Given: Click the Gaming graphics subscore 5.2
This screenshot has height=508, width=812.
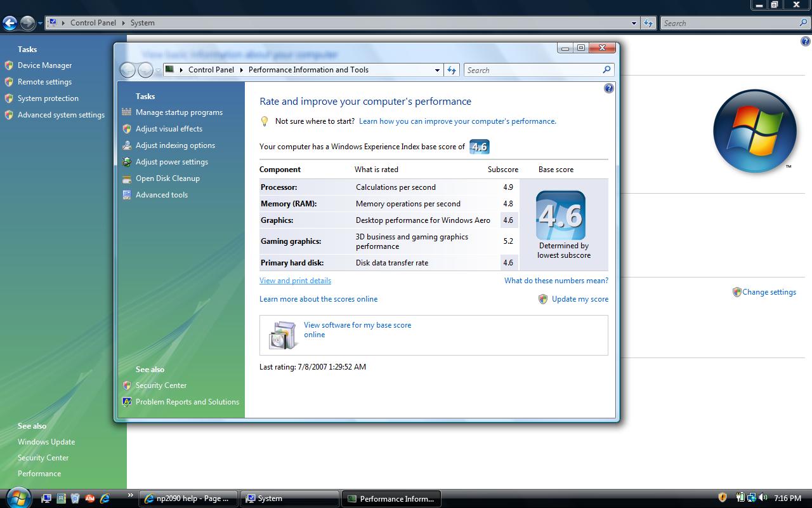Looking at the screenshot, I should (507, 241).
